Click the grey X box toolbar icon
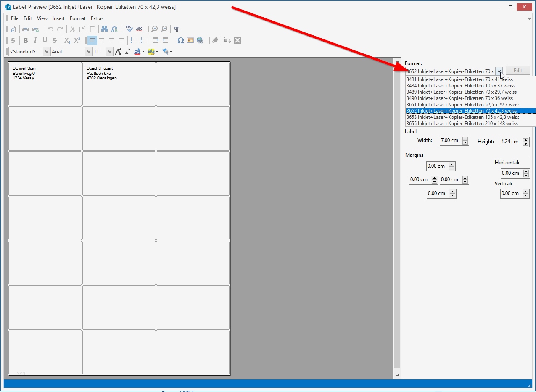This screenshot has height=392, width=536. coord(238,40)
